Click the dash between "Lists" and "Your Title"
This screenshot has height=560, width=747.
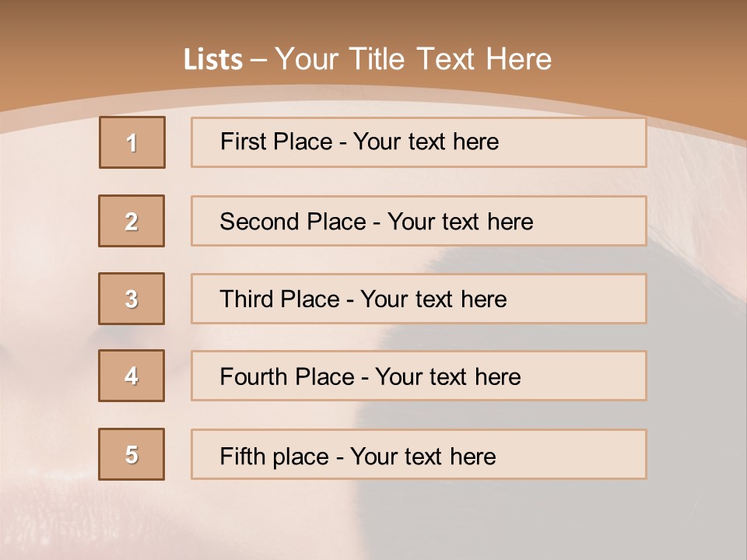pyautogui.click(x=258, y=59)
